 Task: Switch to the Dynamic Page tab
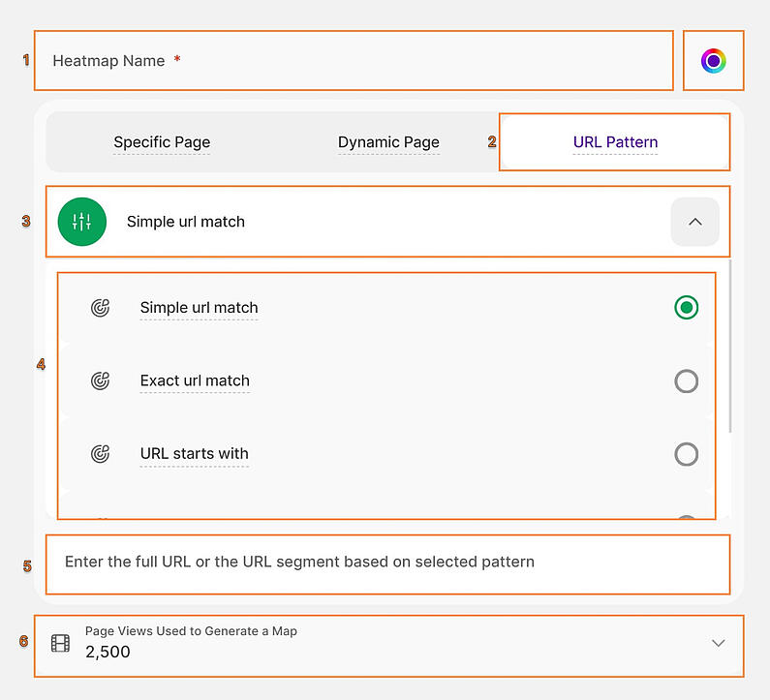pyautogui.click(x=388, y=142)
